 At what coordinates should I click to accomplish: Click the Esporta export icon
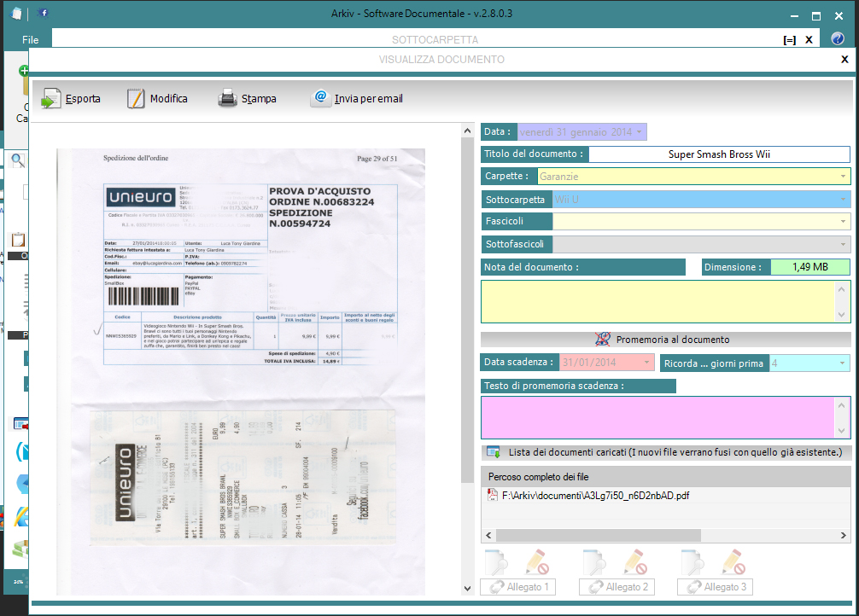coord(51,98)
